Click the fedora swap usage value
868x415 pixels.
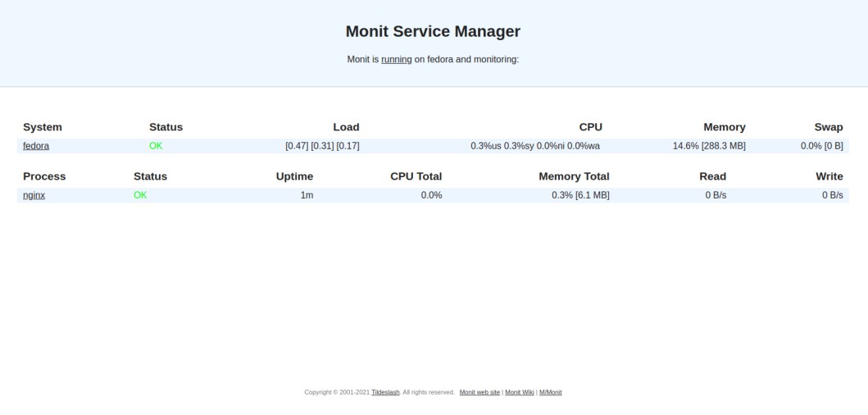(821, 146)
